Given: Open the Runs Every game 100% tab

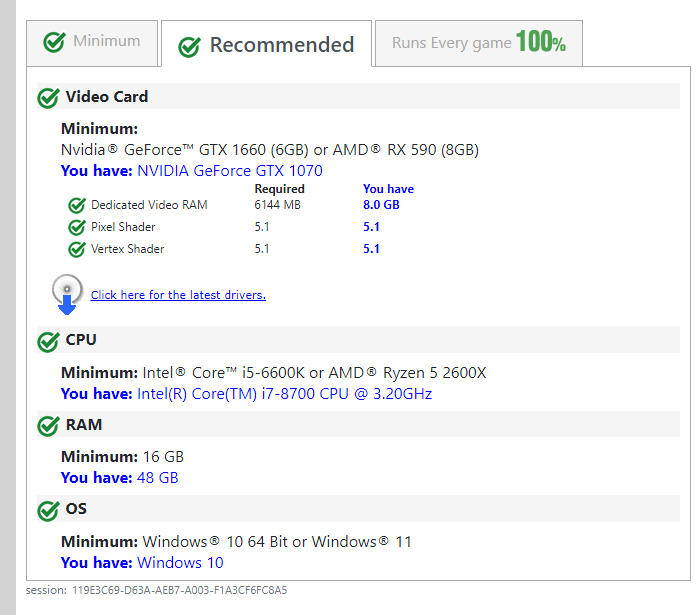Looking at the screenshot, I should point(478,43).
